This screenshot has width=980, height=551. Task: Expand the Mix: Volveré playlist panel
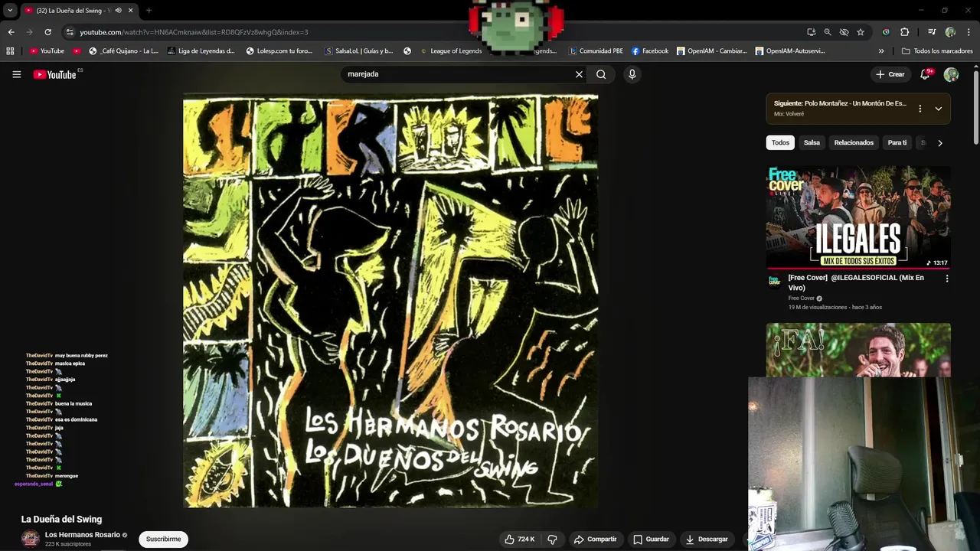pyautogui.click(x=938, y=109)
